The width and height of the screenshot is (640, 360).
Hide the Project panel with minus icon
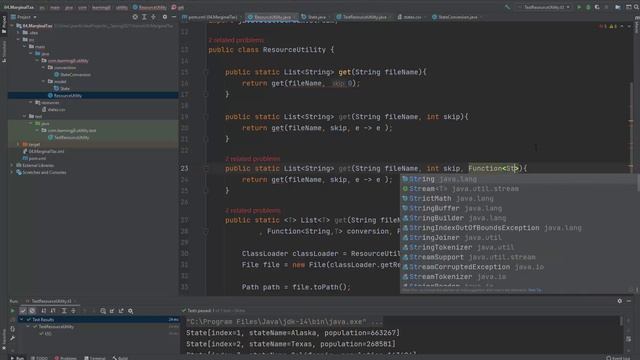[x=174, y=17]
